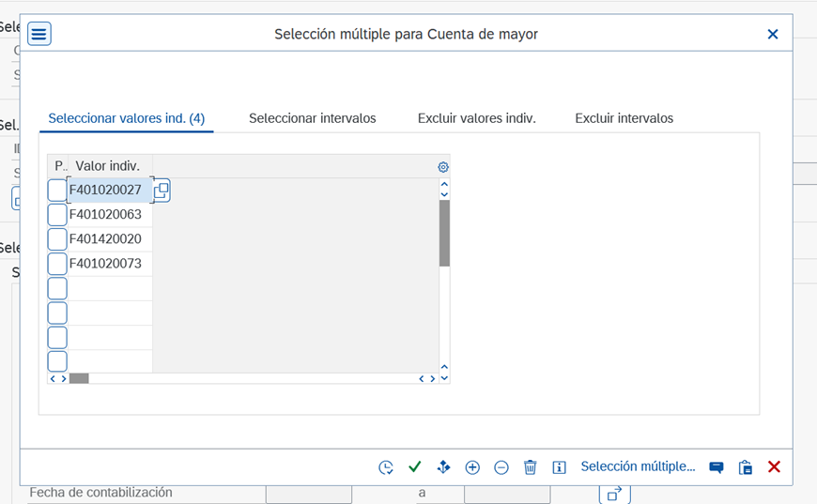Toggle row checkbox for F401020063
This screenshot has height=504, width=817.
pyautogui.click(x=57, y=215)
